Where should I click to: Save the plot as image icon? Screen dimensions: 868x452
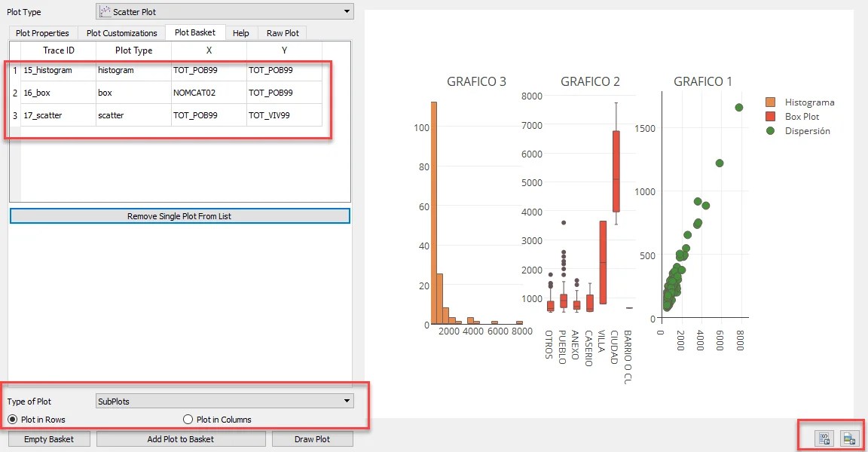(849, 438)
